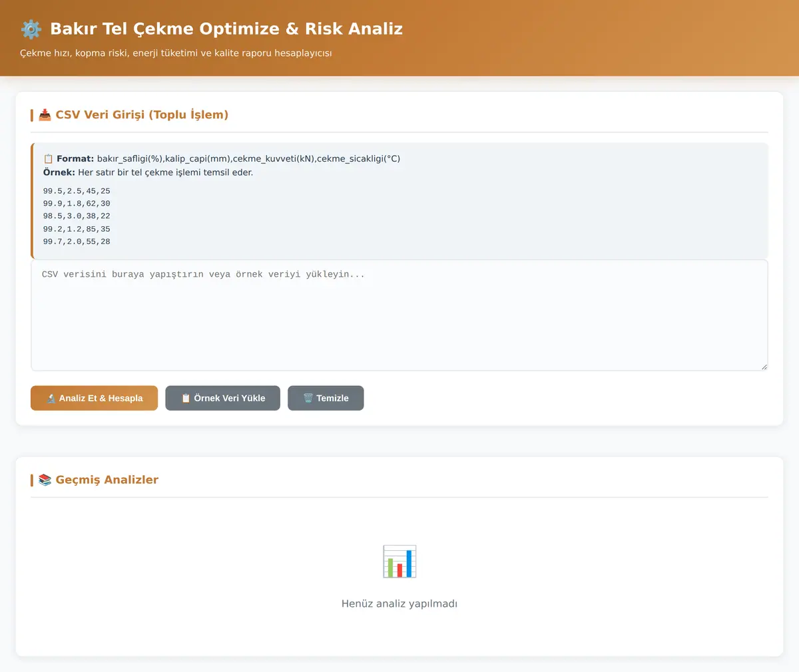The height and width of the screenshot is (672, 799).
Task: Focus the CSV data textarea
Action: [400, 315]
